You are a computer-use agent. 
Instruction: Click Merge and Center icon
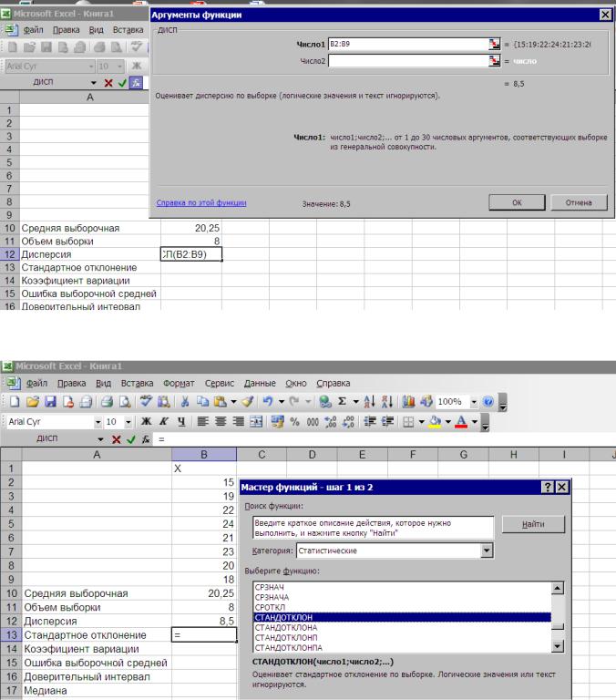tap(256, 421)
